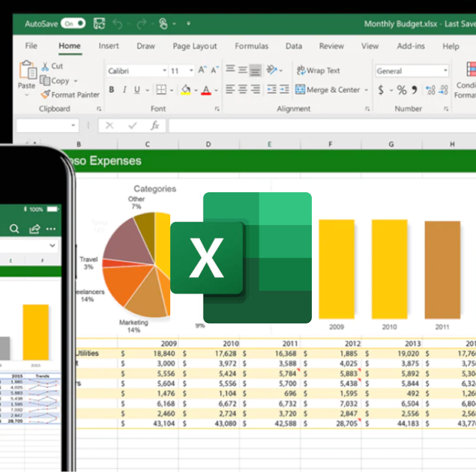Image resolution: width=476 pixels, height=476 pixels.
Task: Open Clipboard group dialog launcher
Action: (x=99, y=109)
